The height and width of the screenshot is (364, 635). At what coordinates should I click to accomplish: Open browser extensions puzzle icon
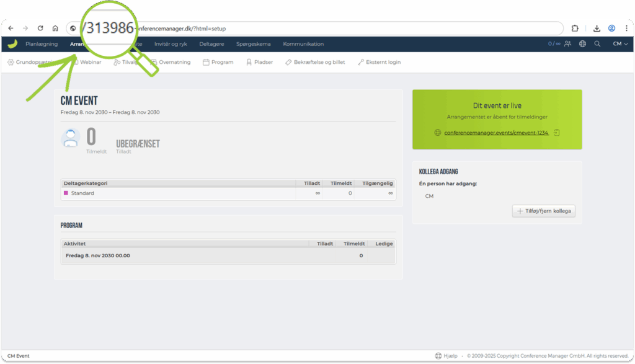575,29
